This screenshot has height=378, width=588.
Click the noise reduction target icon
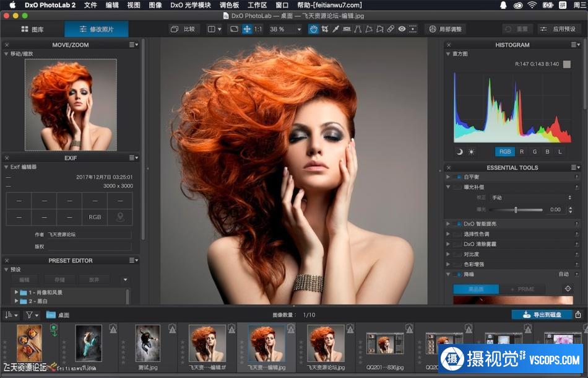pyautogui.click(x=567, y=289)
